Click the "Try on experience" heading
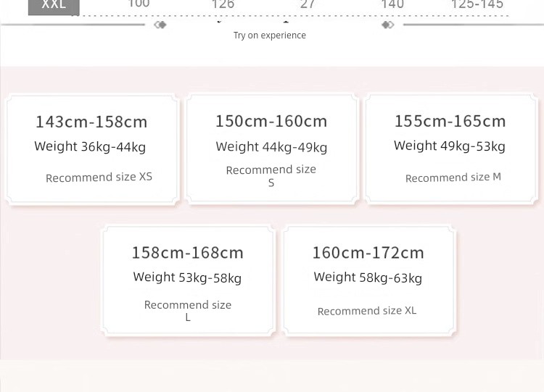The height and width of the screenshot is (392, 544). point(270,35)
